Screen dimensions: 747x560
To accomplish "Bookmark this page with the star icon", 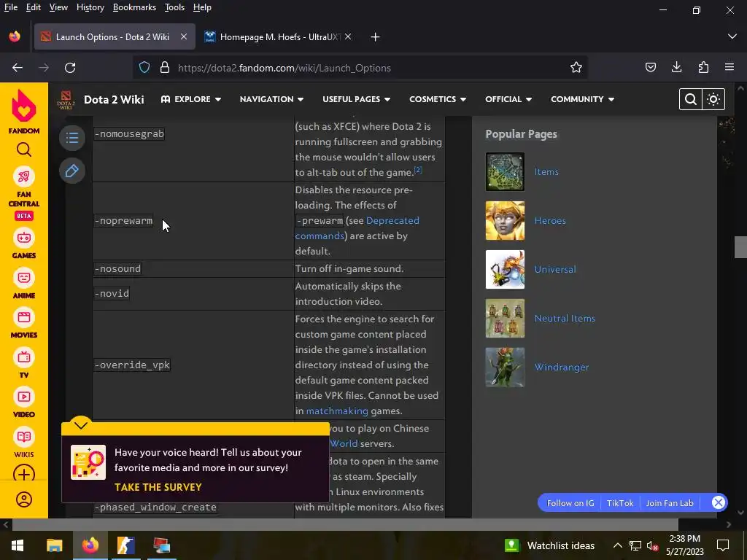I will click(x=576, y=68).
